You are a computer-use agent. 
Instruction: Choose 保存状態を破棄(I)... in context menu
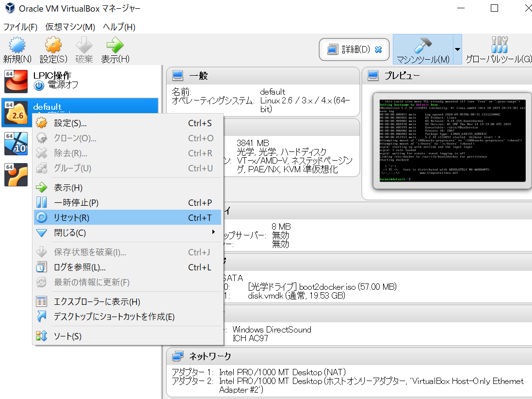[128, 252]
